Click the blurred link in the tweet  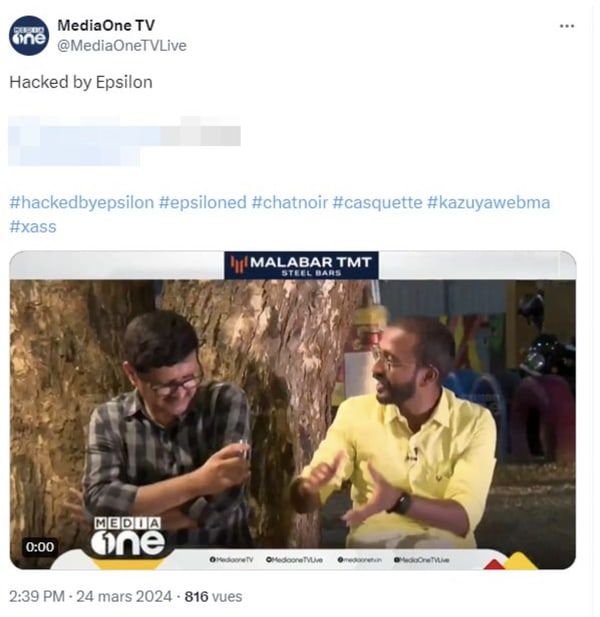tap(124, 141)
